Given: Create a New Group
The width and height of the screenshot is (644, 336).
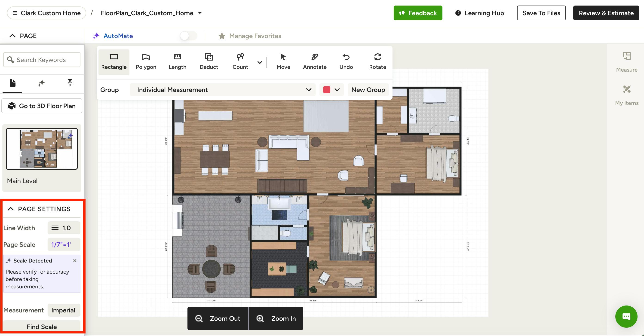Looking at the screenshot, I should (x=368, y=90).
